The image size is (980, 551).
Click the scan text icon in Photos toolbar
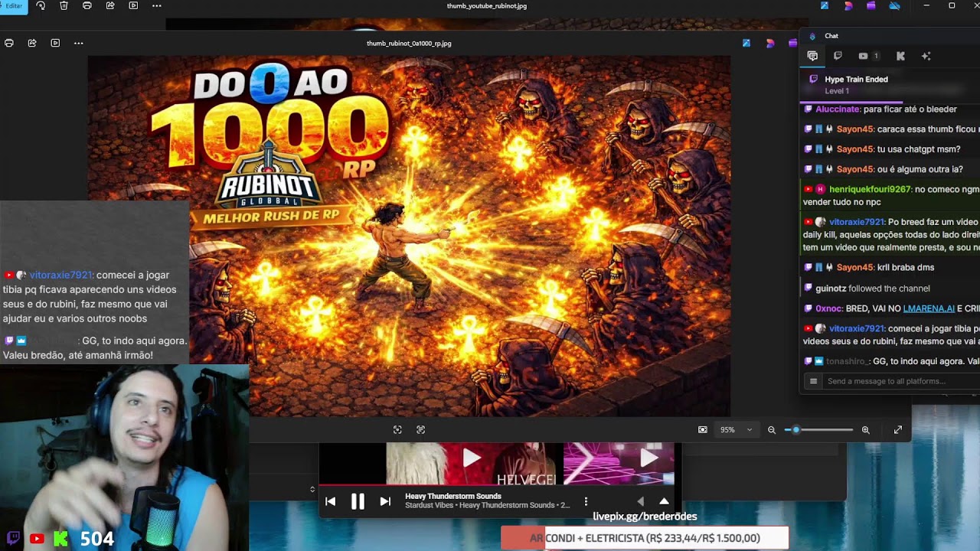click(420, 430)
